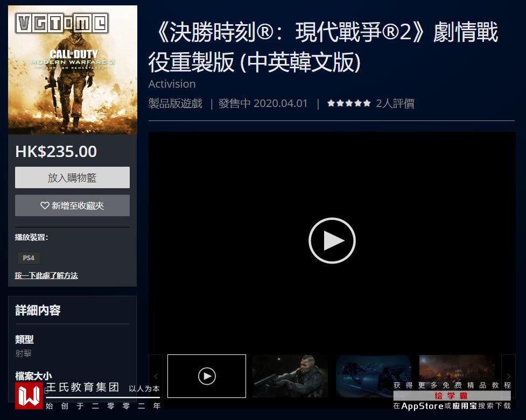
Task: Click the 檔案大小 file size label
Action: (x=33, y=375)
